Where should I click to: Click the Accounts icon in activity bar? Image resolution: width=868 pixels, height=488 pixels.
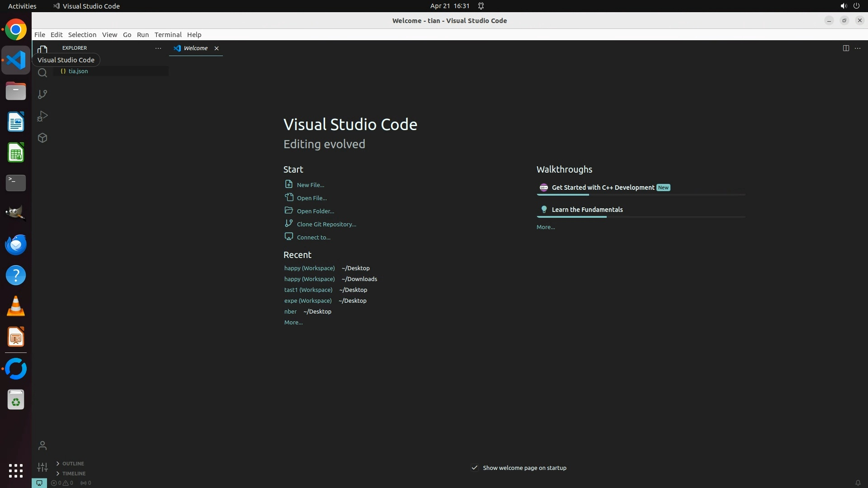click(x=42, y=446)
